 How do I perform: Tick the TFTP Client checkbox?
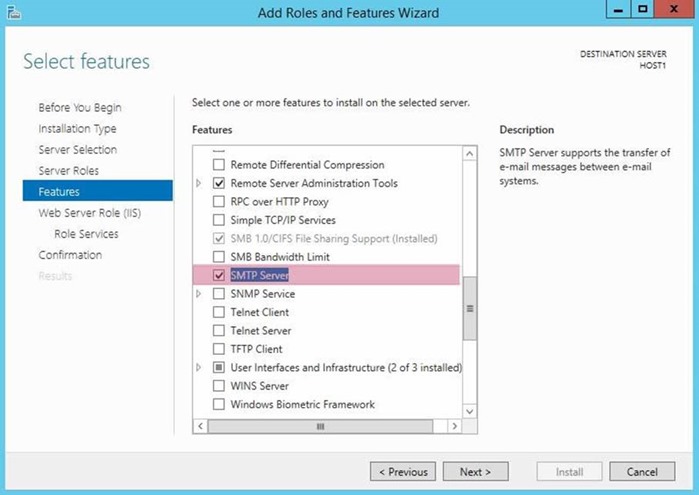[x=218, y=349]
